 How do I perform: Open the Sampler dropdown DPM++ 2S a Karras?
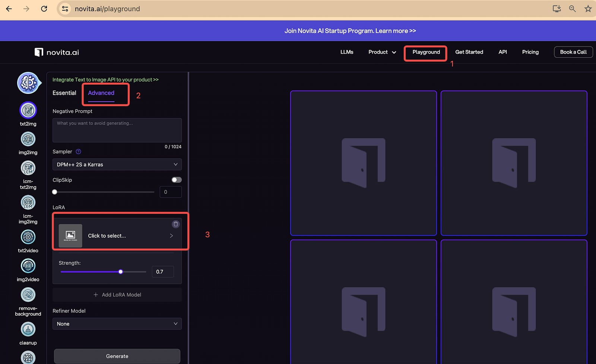(117, 164)
